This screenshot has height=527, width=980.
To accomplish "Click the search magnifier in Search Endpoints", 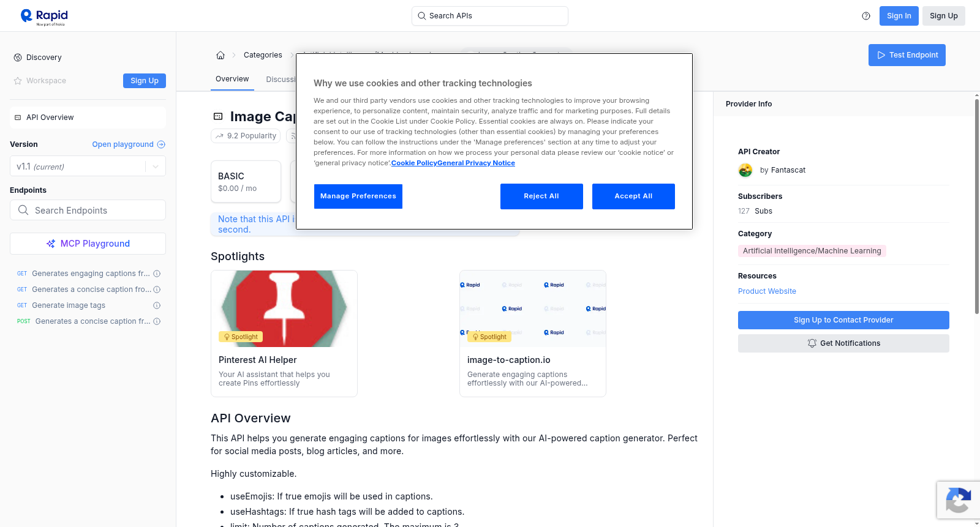I will pos(23,210).
